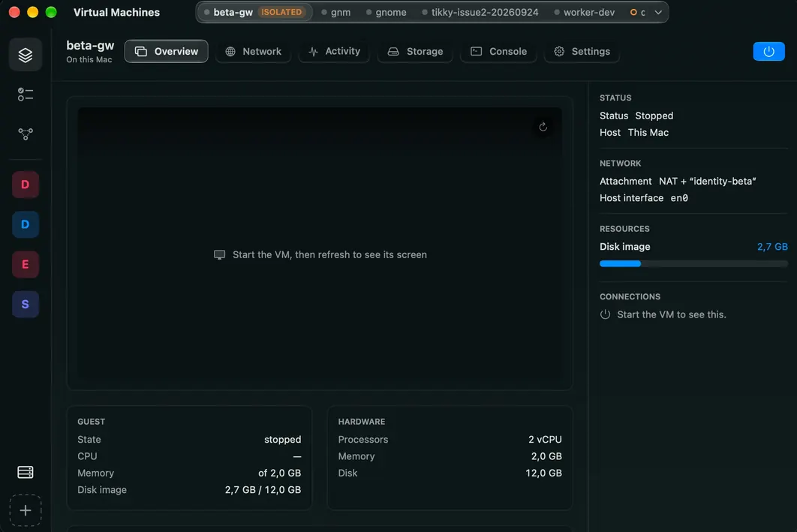Select the E avatar in sidebar
The width and height of the screenshot is (797, 532).
pos(26,264)
